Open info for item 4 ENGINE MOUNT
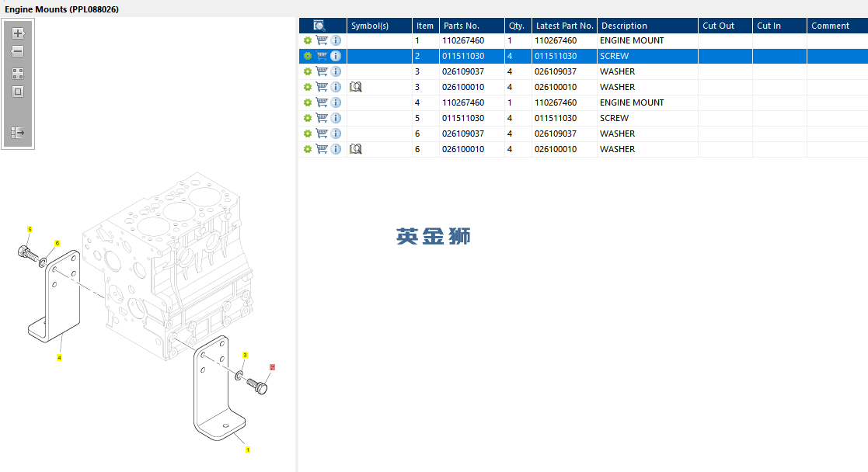868x472 pixels. click(x=336, y=102)
